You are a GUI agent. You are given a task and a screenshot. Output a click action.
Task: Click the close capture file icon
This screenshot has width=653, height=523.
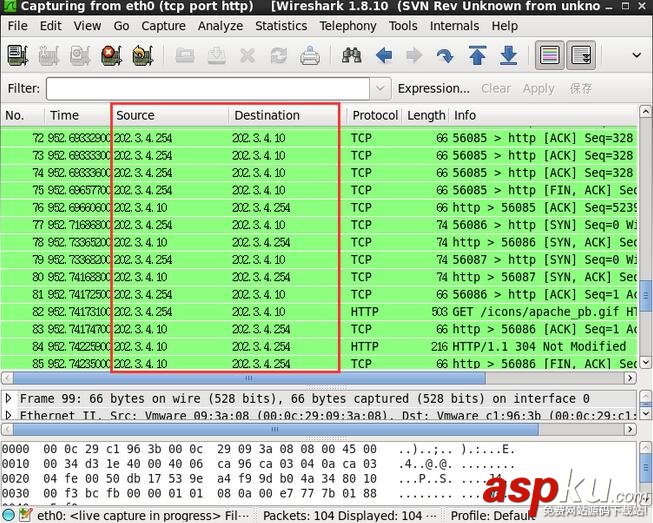pyautogui.click(x=247, y=55)
